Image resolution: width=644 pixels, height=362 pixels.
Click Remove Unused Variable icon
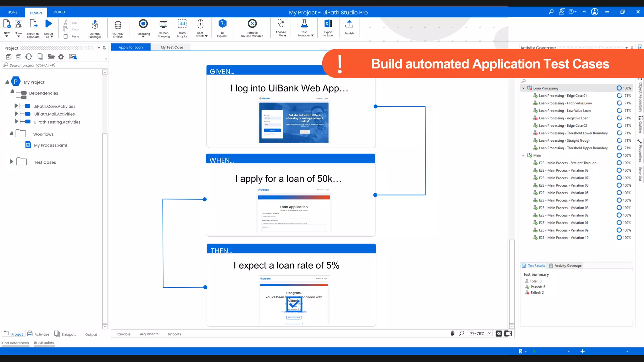[x=252, y=24]
